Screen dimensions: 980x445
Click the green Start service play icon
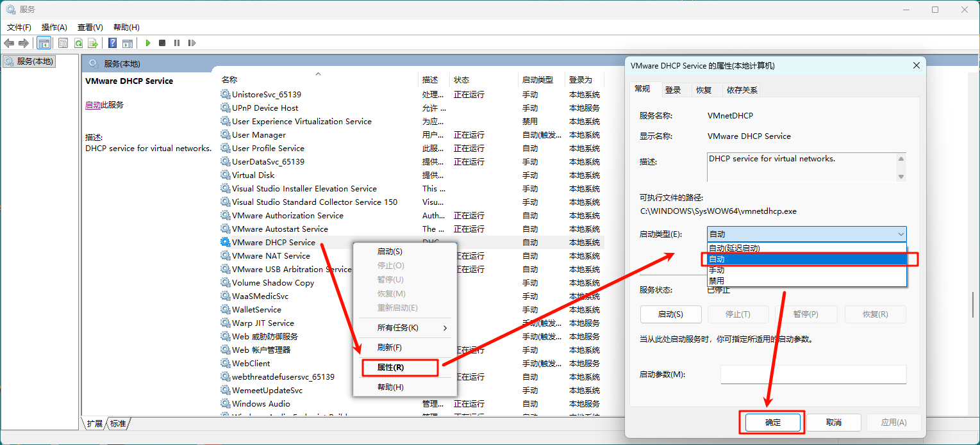pyautogui.click(x=147, y=43)
